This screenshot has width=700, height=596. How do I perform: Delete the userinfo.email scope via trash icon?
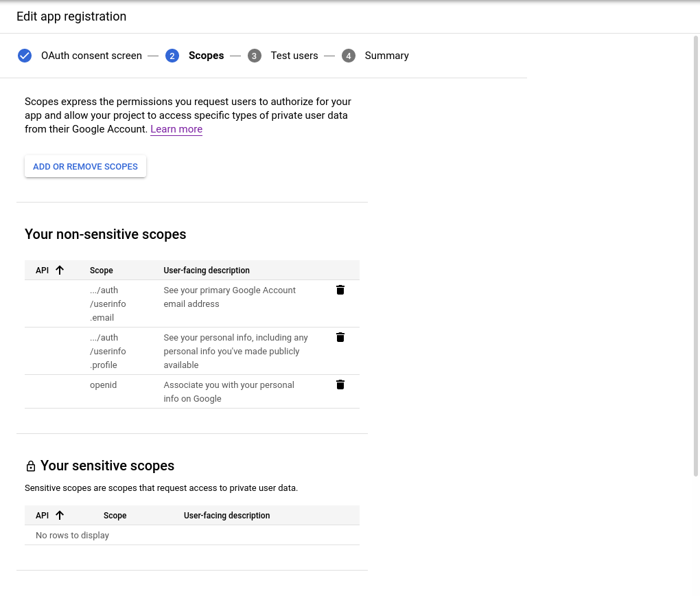coord(340,290)
